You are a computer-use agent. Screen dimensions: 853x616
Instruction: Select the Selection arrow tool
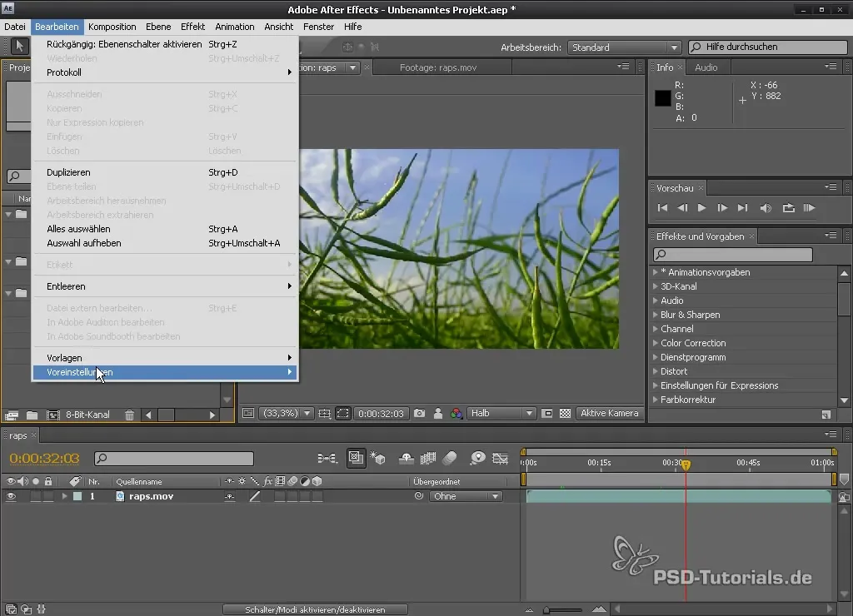20,47
